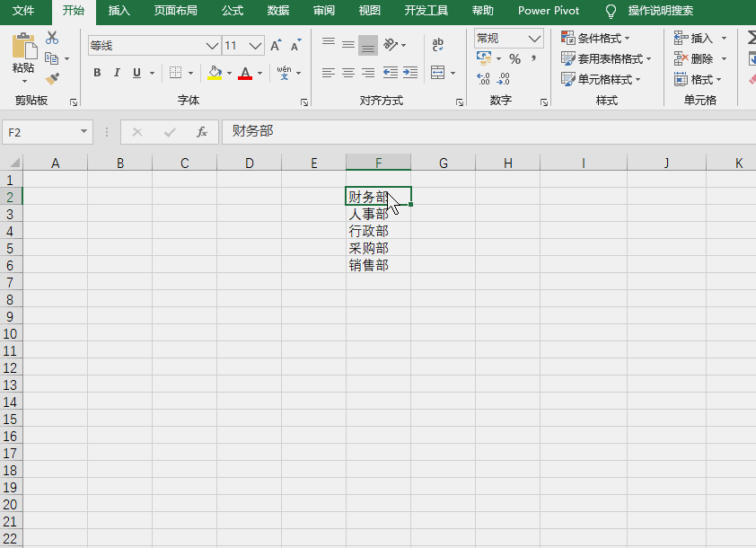
Task: Open 条件格式 menu button
Action: [x=595, y=38]
